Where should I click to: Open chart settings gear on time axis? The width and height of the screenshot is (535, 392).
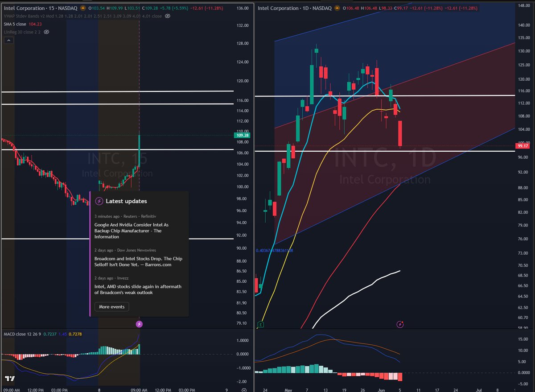pyautogui.click(x=244, y=389)
